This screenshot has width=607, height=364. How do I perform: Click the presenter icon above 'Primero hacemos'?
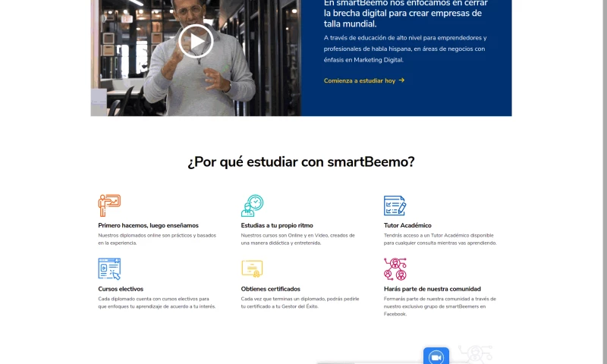(x=109, y=206)
